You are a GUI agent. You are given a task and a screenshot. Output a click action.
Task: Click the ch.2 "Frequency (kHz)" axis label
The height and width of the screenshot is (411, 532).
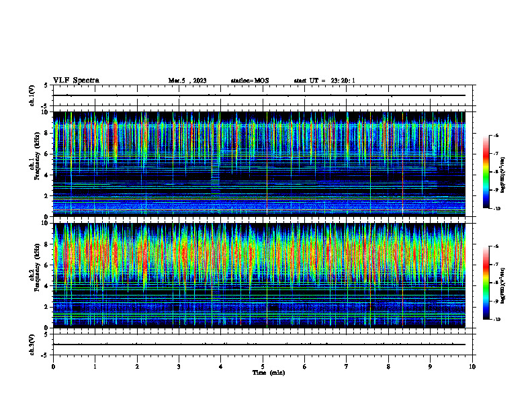[x=37, y=267]
